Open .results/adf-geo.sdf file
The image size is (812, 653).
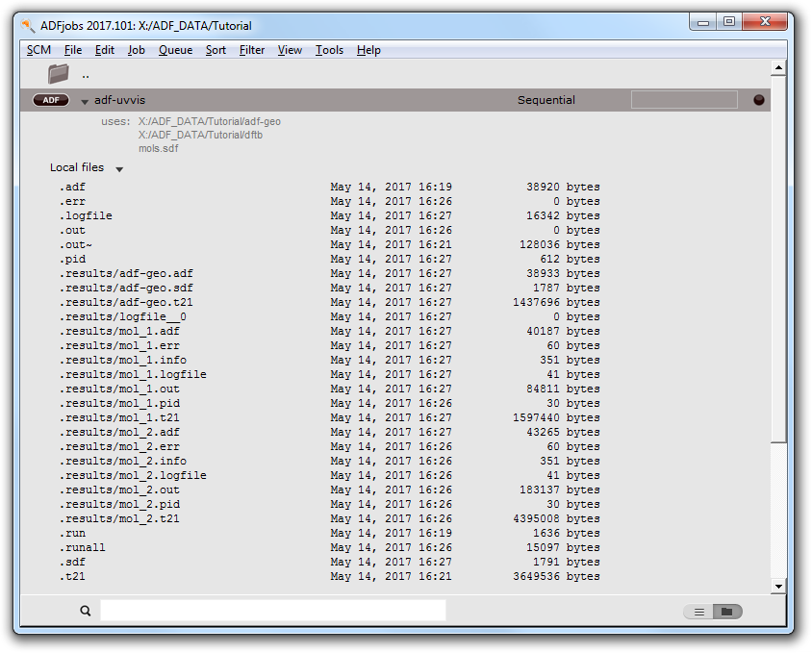(x=126, y=288)
